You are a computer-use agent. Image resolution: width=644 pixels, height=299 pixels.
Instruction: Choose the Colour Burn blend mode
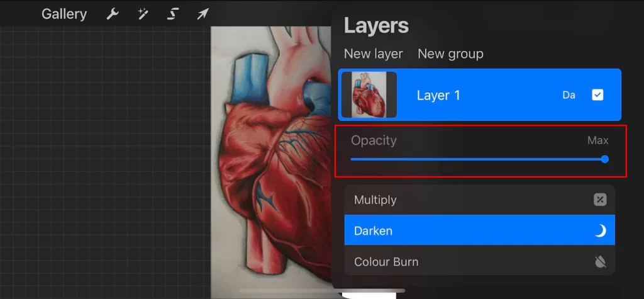pos(479,262)
